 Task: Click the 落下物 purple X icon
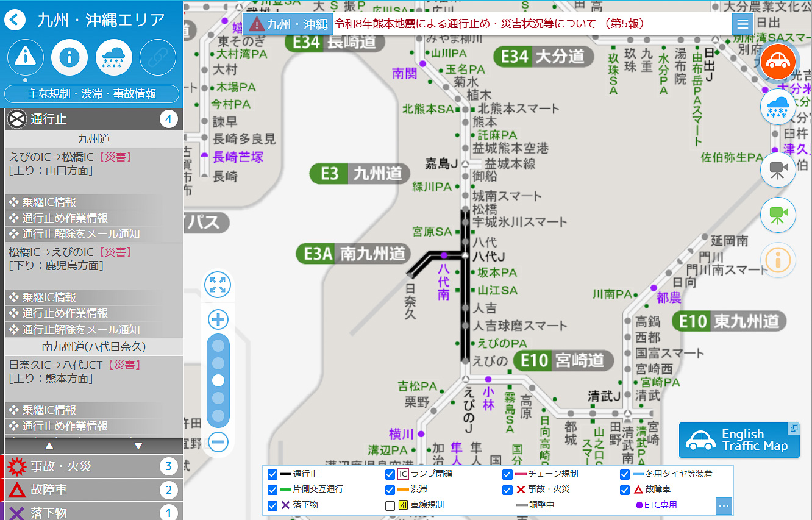click(16, 513)
